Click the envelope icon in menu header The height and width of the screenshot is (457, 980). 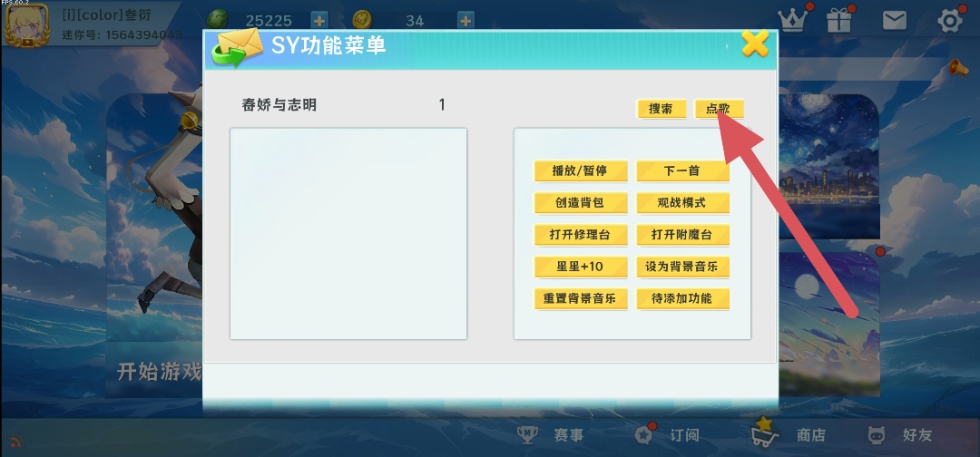pos(236,47)
